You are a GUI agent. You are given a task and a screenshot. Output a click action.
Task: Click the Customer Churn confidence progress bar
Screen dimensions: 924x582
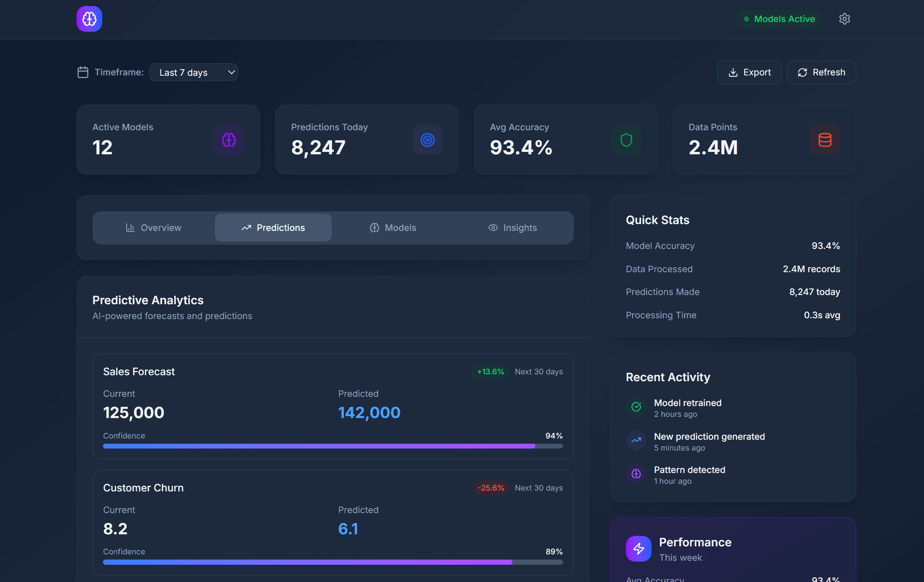point(333,562)
